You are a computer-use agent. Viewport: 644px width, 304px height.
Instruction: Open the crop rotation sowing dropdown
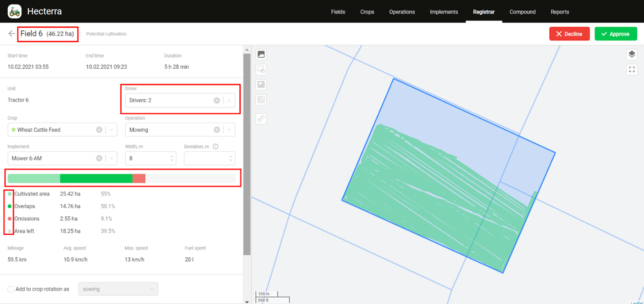118,289
